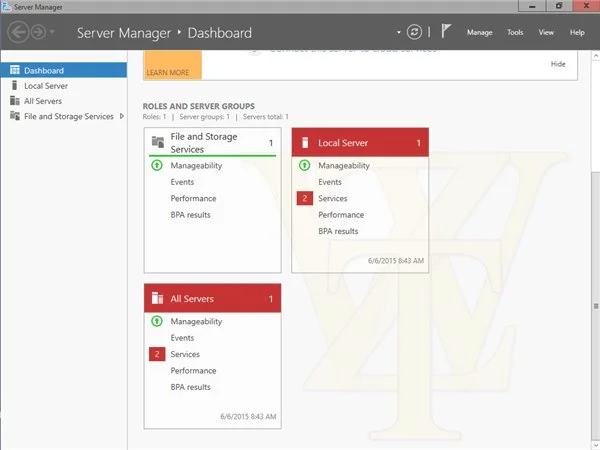The width and height of the screenshot is (600, 450).
Task: Click the Local Server sidebar icon
Action: pos(15,85)
